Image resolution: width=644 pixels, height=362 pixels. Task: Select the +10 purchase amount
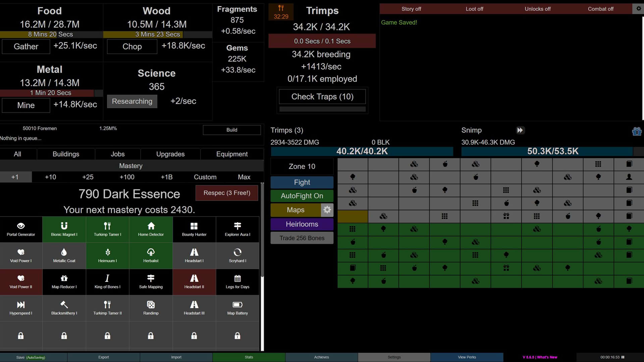click(x=51, y=177)
